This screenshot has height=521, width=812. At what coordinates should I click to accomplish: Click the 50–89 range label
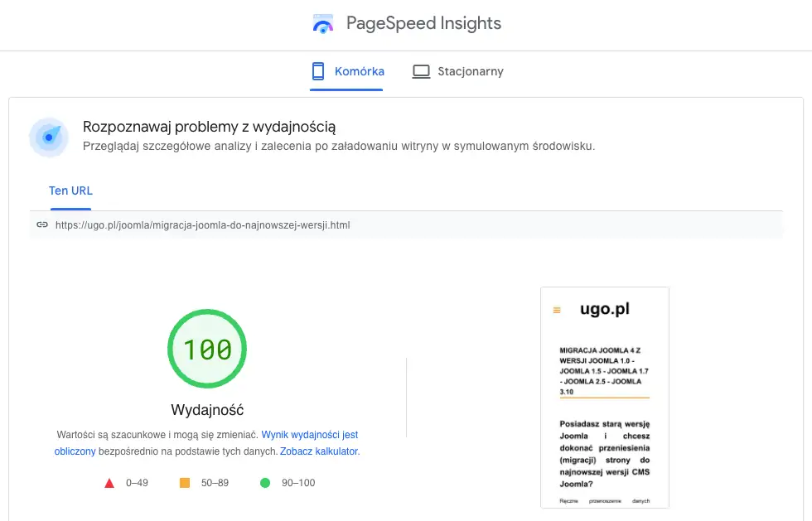(215, 483)
